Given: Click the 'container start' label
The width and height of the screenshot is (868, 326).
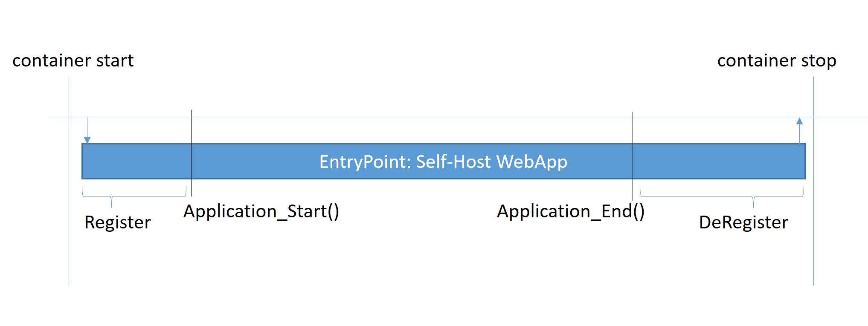Looking at the screenshot, I should click(73, 61).
